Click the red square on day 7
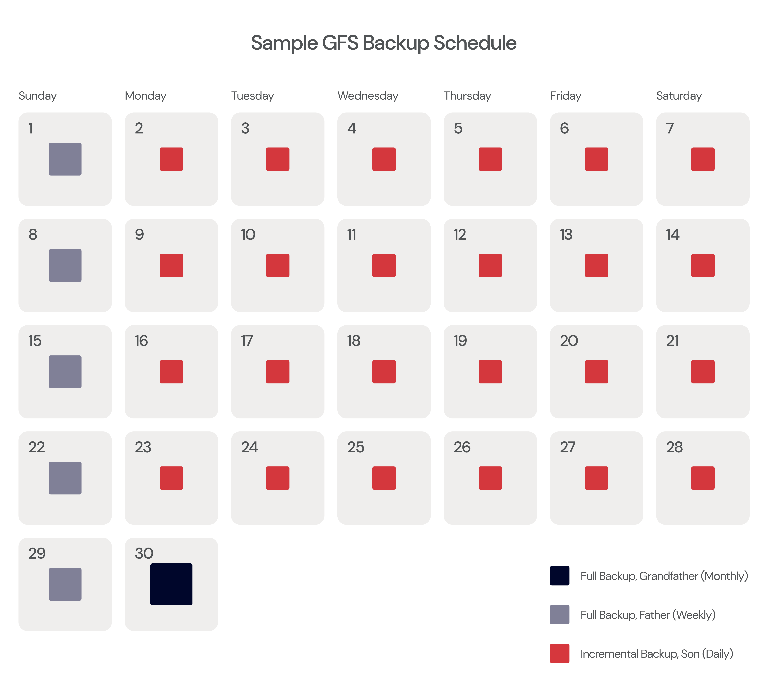The image size is (763, 700). (703, 159)
